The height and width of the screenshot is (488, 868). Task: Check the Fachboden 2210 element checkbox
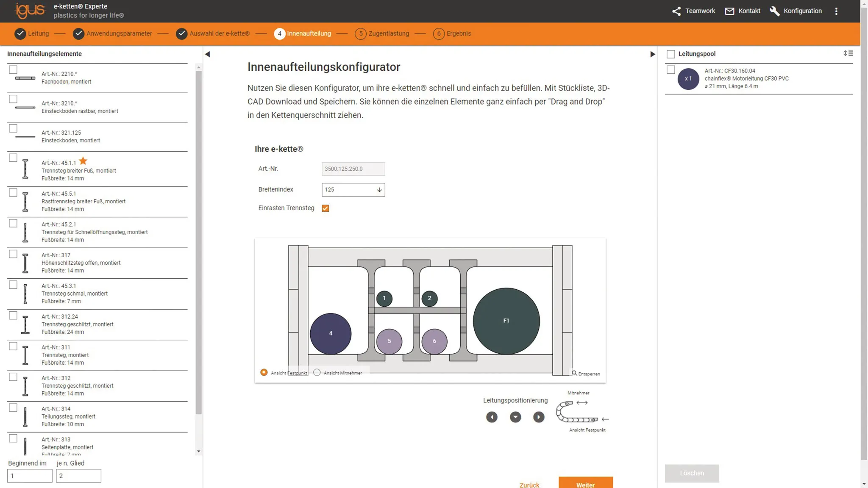pos(13,69)
